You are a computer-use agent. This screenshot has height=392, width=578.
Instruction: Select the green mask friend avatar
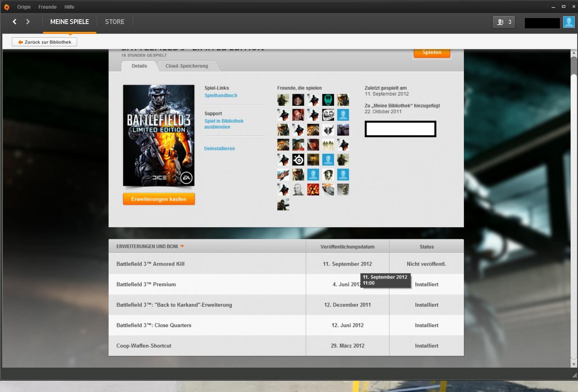[x=328, y=100]
